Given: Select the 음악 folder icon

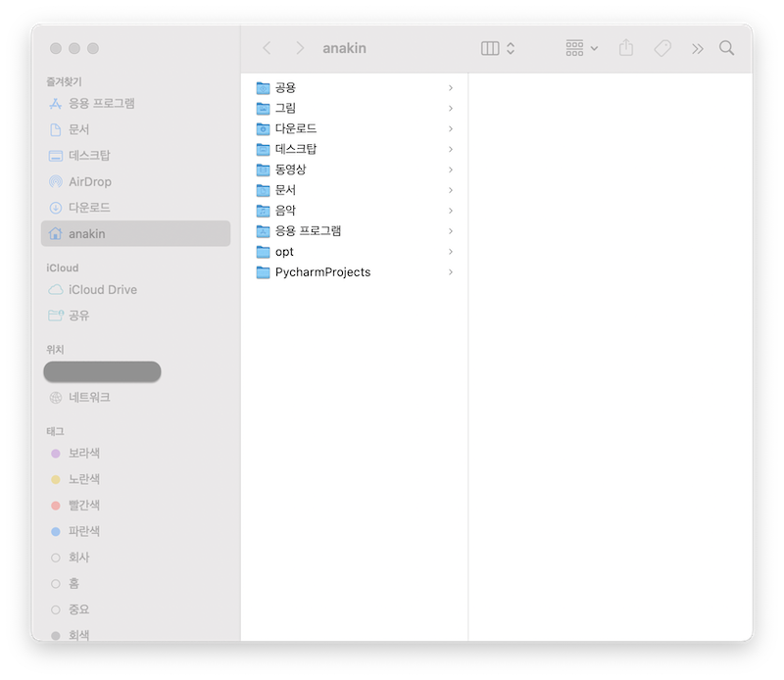Looking at the screenshot, I should 263,211.
